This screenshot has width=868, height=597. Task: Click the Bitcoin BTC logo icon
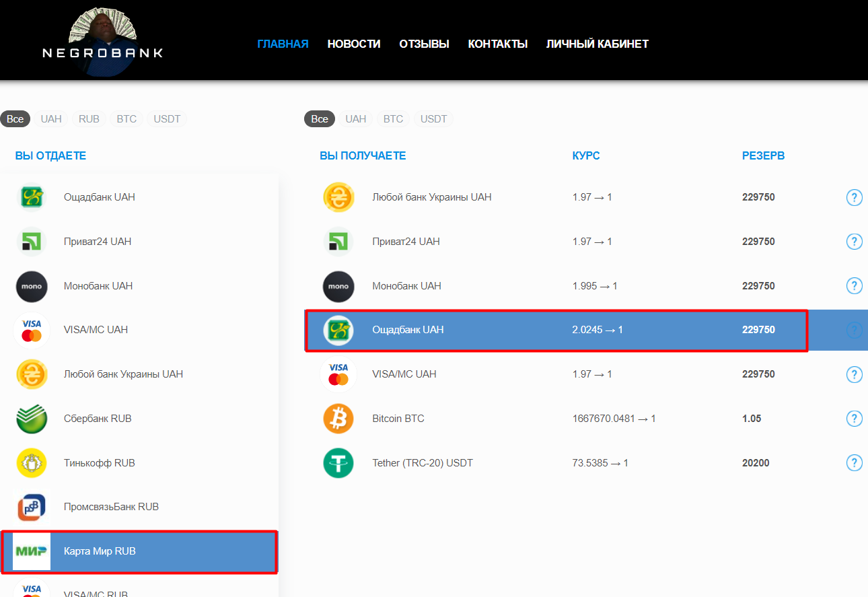[338, 419]
